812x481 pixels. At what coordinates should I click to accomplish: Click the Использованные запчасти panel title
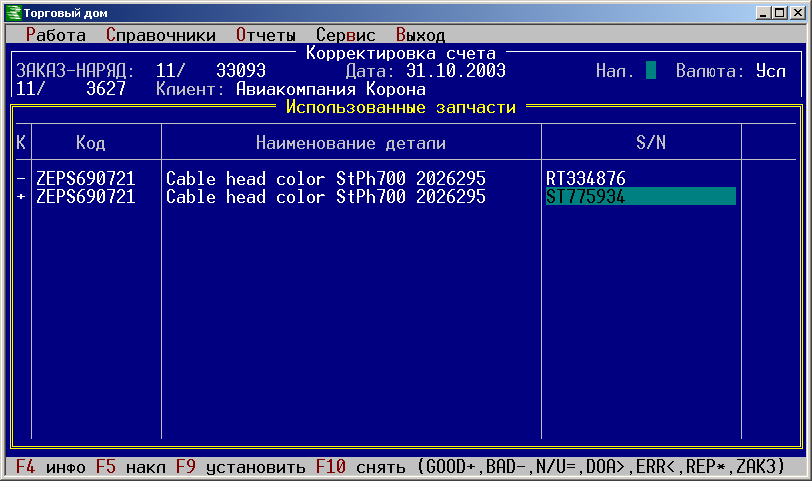click(x=401, y=107)
